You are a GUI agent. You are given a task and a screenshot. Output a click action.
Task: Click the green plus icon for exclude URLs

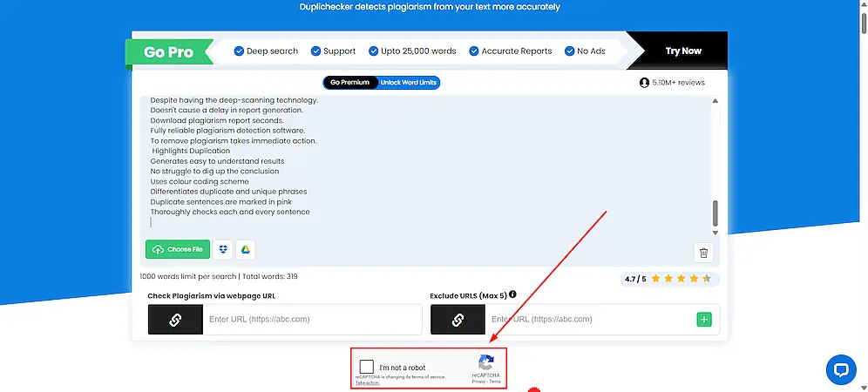coord(704,320)
